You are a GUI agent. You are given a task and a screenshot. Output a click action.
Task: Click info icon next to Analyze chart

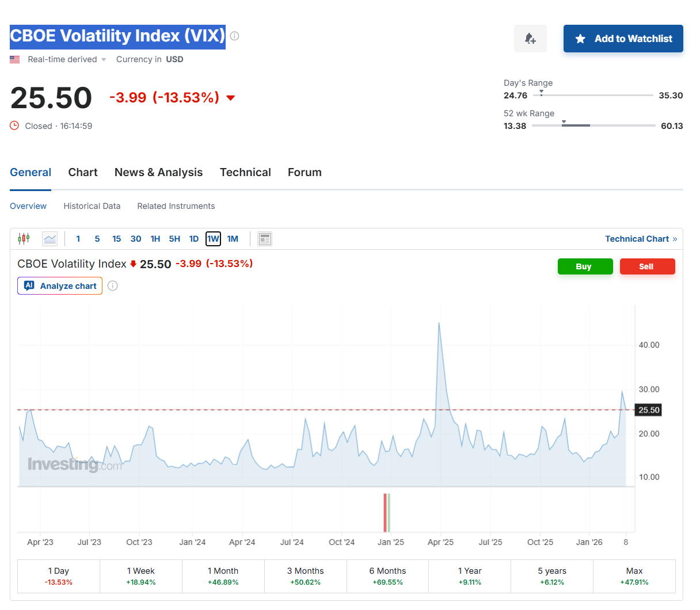point(113,286)
